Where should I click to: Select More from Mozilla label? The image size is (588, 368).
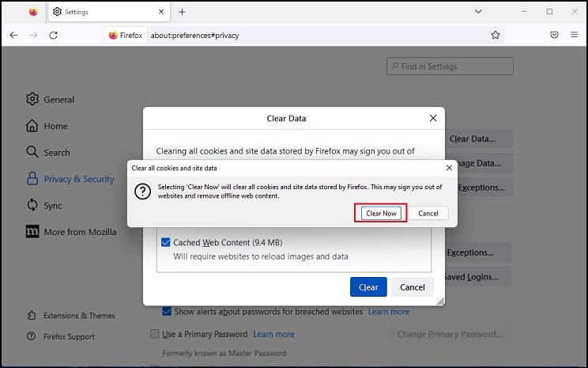80,232
